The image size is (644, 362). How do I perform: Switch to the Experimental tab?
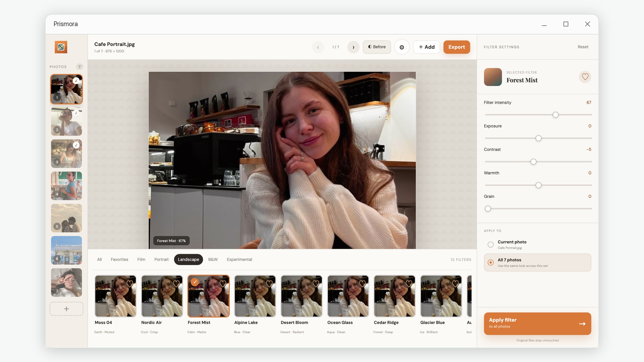pos(239,259)
